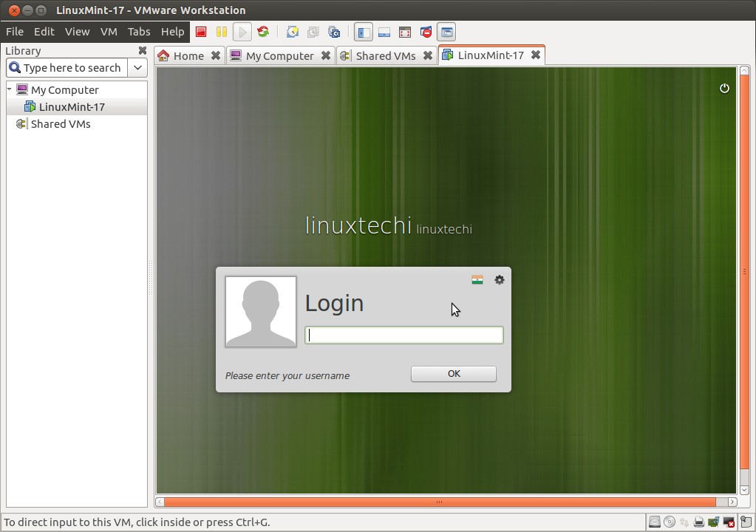Close the Home tab

click(216, 56)
